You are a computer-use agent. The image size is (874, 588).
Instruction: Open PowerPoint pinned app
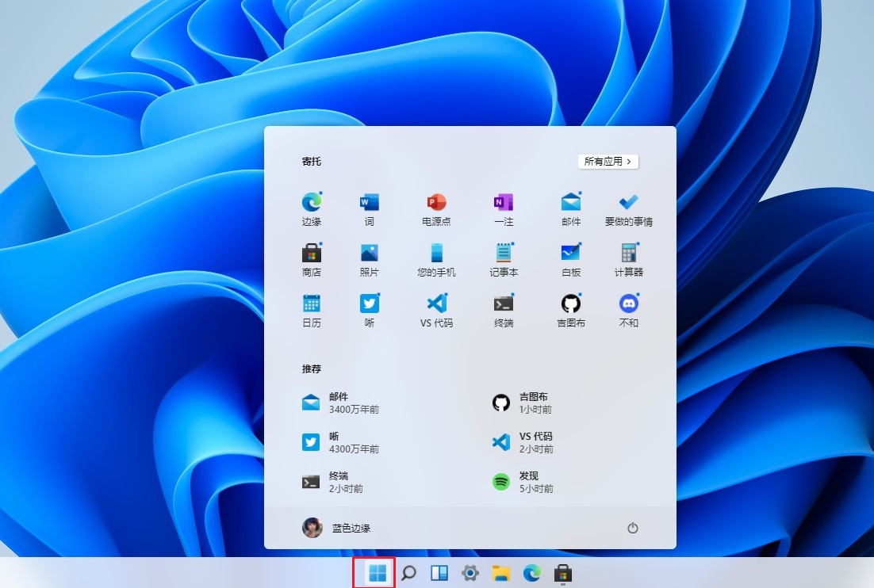pyautogui.click(x=435, y=208)
